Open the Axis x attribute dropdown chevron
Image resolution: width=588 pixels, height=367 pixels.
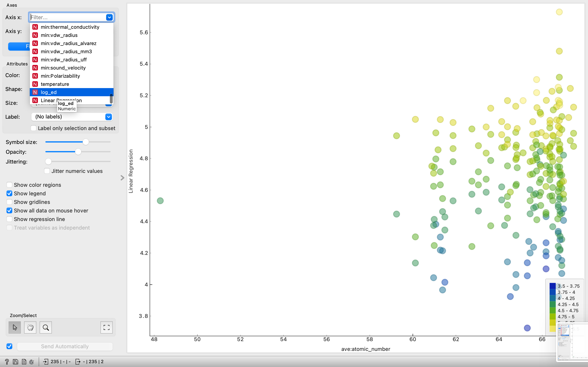pos(109,17)
